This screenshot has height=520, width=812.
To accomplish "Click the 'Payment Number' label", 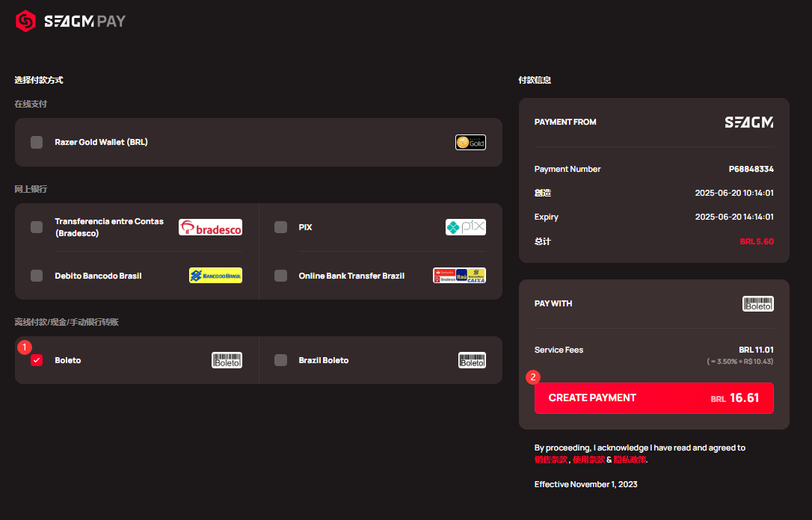I will click(x=568, y=169).
